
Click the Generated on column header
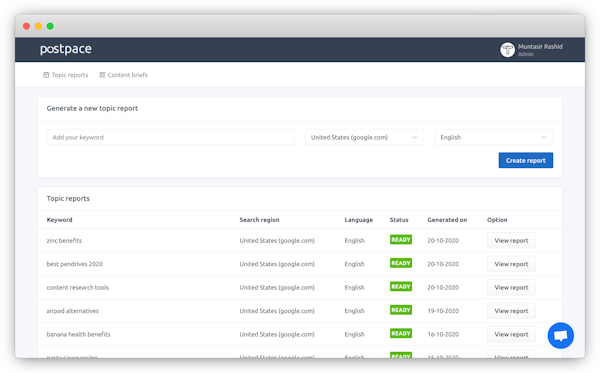pyautogui.click(x=447, y=220)
